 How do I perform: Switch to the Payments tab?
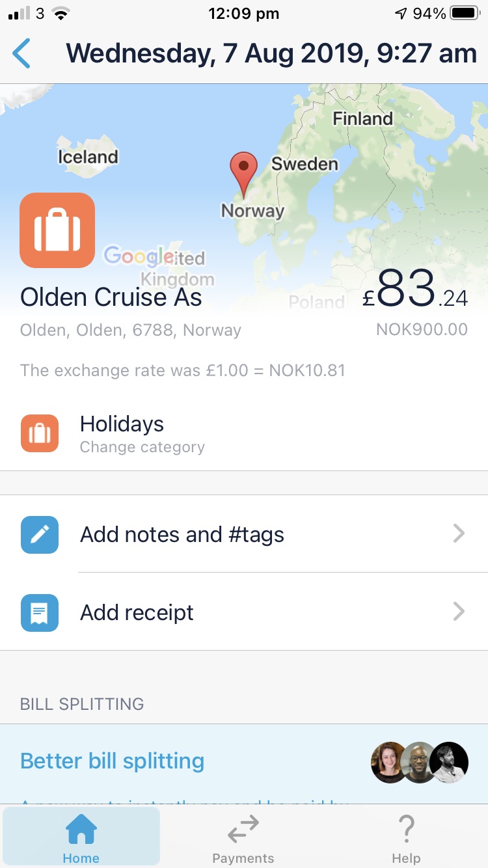pos(243,839)
